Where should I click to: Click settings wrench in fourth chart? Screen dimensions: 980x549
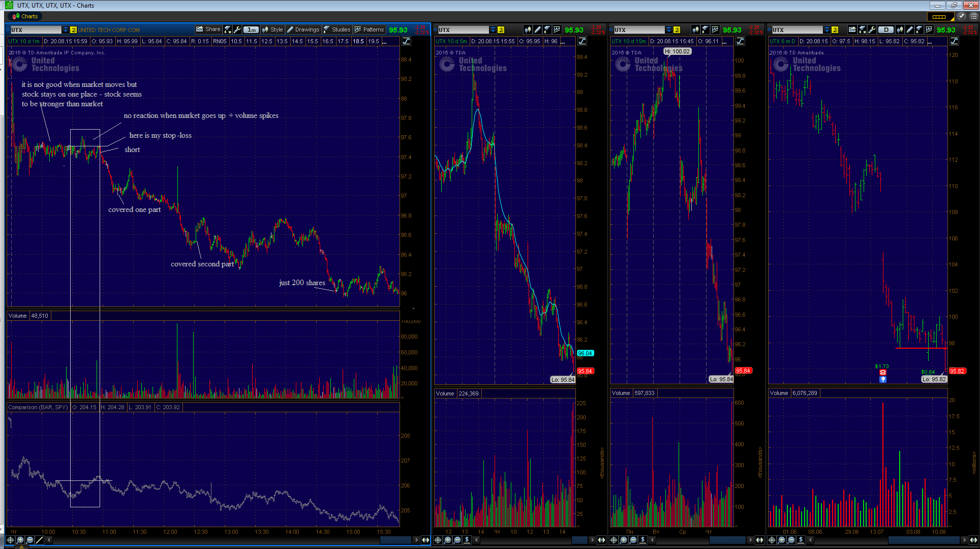click(x=872, y=29)
